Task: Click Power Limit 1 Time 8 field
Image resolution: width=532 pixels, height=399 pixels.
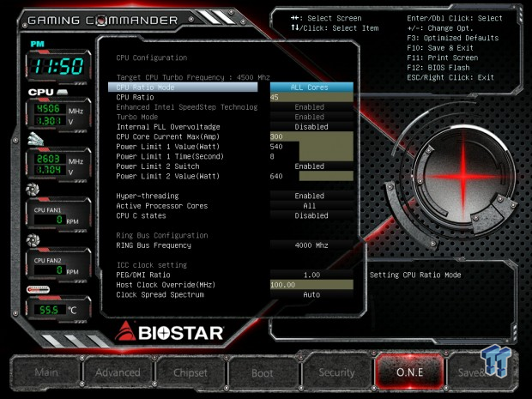Action: tap(311, 156)
